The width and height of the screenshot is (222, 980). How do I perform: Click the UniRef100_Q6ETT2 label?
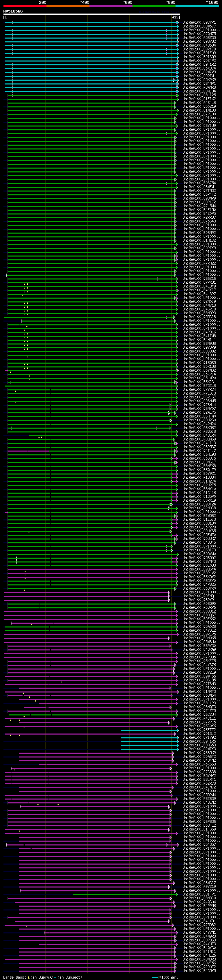(x=199, y=730)
